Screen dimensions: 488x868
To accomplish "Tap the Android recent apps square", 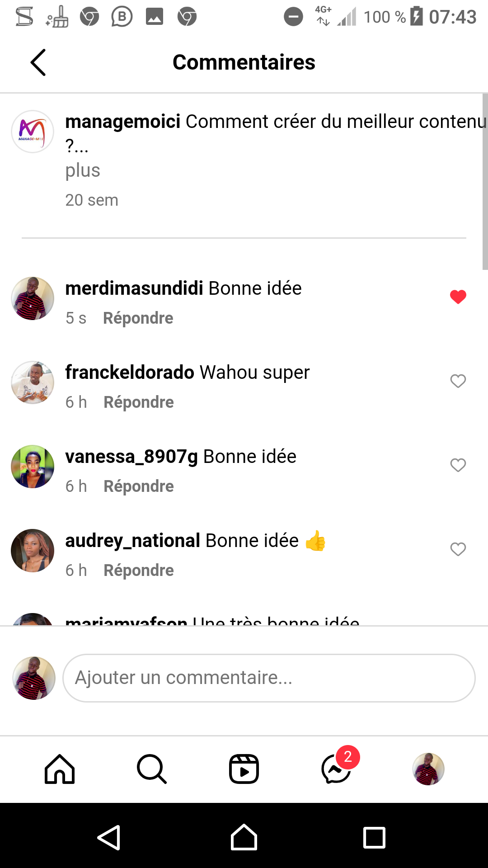I will pyautogui.click(x=374, y=837).
